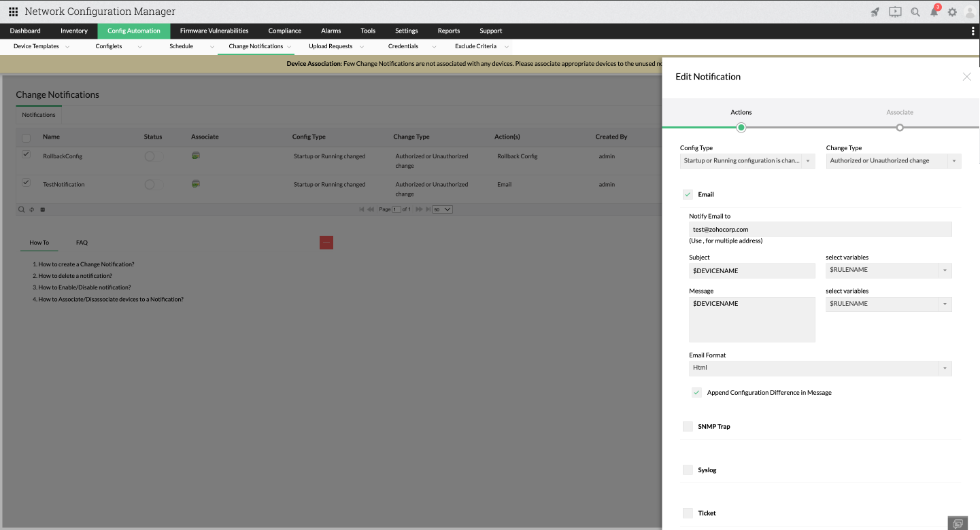The image size is (980, 530).
Task: Open the Credentials menu item
Action: coord(403,46)
